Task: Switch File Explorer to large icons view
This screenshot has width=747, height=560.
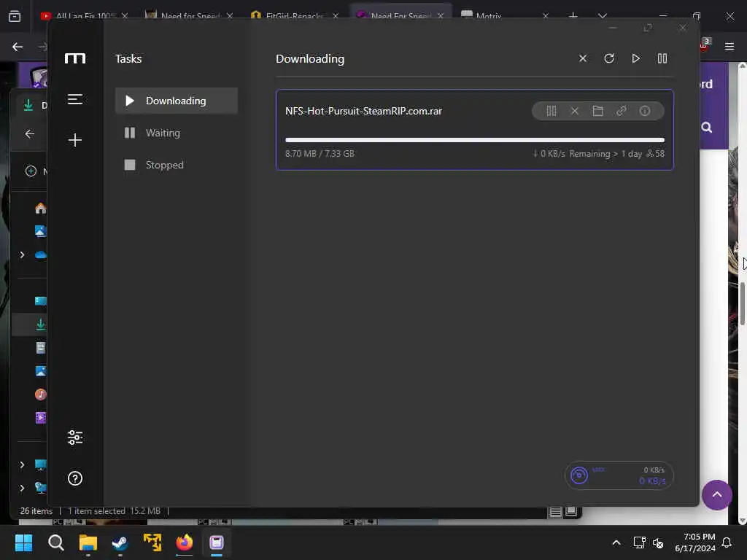Action: pyautogui.click(x=571, y=512)
